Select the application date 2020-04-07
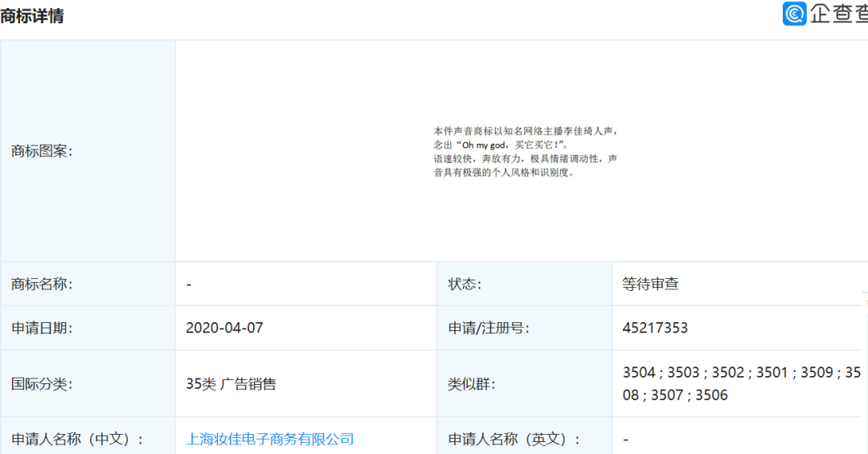The image size is (868, 454). pyautogui.click(x=224, y=328)
